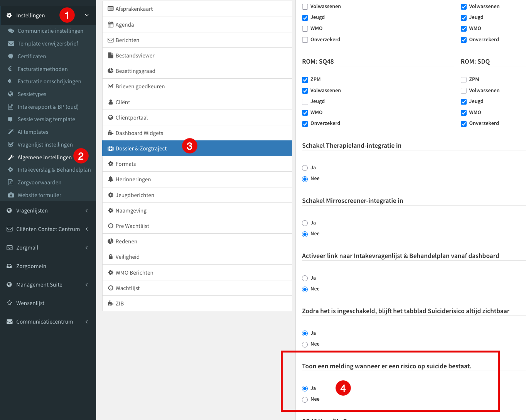
Task: Open Brieven goedkeuren settings
Action: [x=197, y=86]
